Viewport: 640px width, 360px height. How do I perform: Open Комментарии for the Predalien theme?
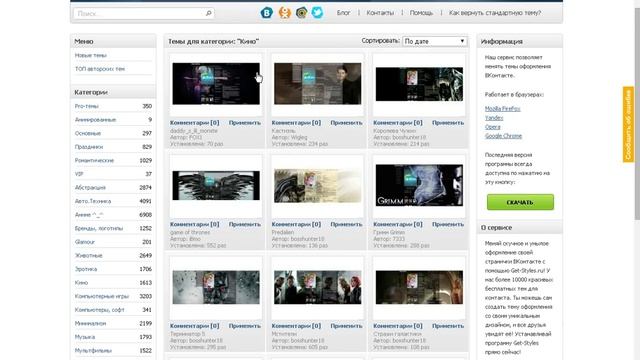(x=296, y=224)
